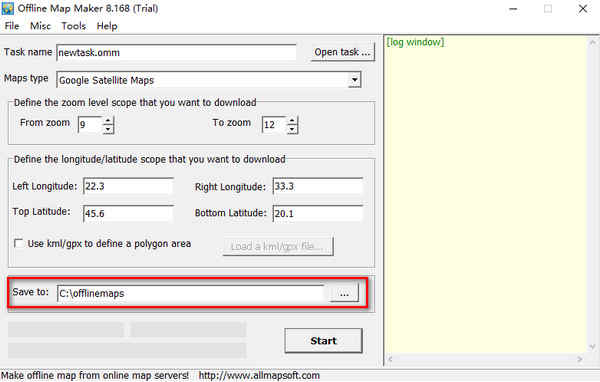This screenshot has height=382, width=600.
Task: Open the Misc menu
Action: click(x=40, y=26)
